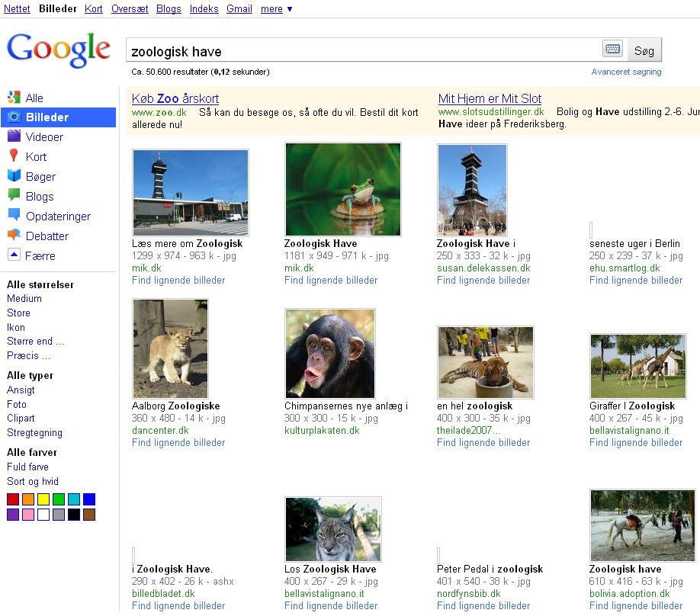Viewport: 700px width, 616px height.
Task: Find similar images under Aalborg Zoologiske
Action: (x=178, y=443)
